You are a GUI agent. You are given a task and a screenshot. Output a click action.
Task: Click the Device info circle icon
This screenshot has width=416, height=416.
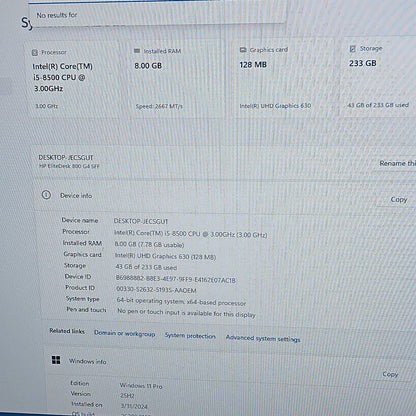pos(46,195)
